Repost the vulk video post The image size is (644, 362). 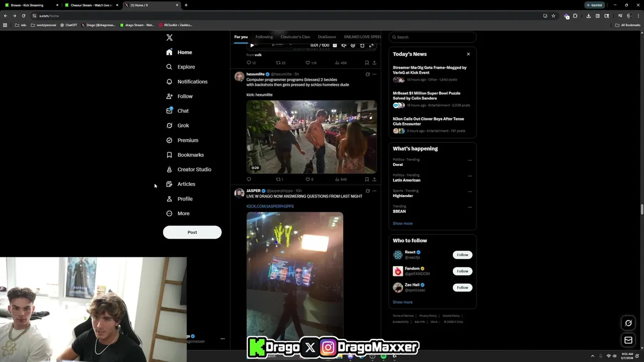tap(281, 63)
